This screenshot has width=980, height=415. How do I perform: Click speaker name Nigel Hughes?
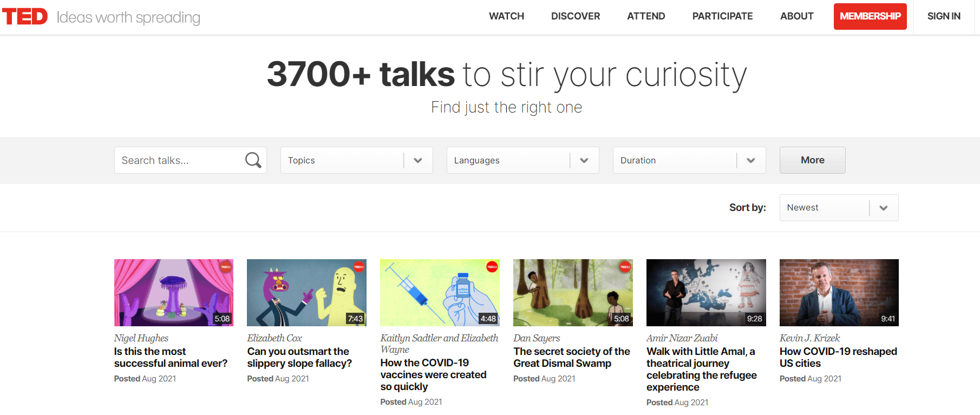pos(141,338)
